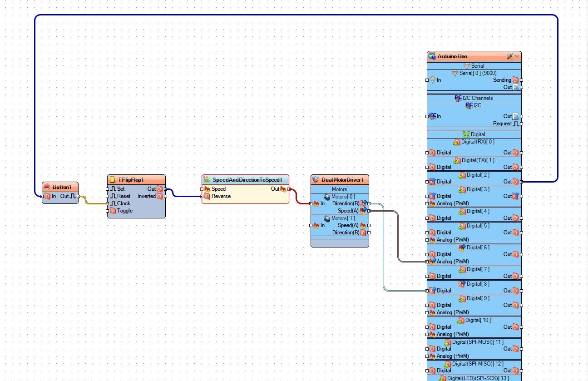Click the Digital[3] Analog (PWM) pin

pyautogui.click(x=427, y=203)
